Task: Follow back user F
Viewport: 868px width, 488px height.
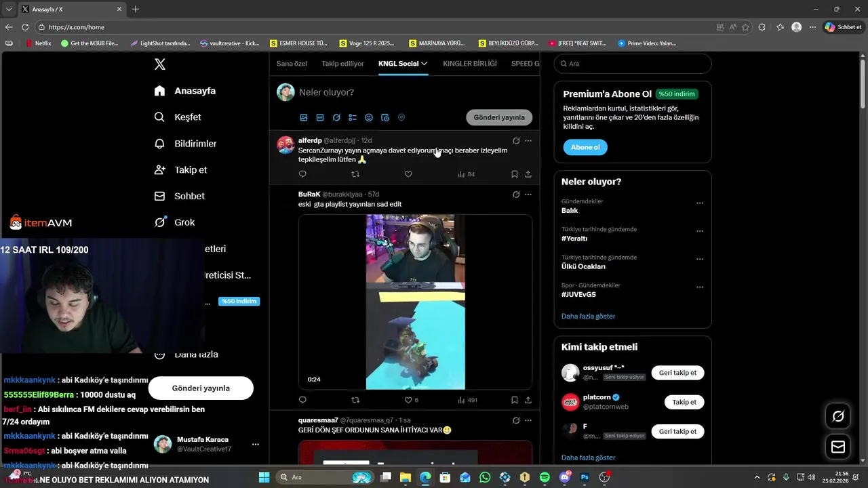Action: tap(677, 431)
